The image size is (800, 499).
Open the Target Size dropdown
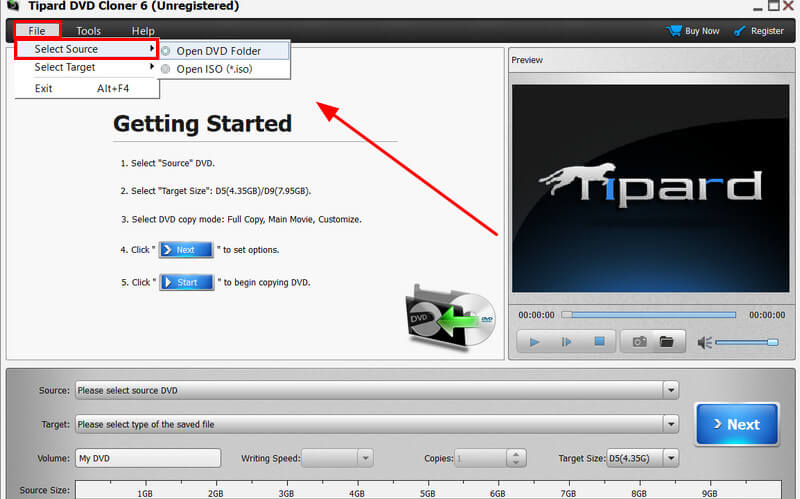point(671,458)
